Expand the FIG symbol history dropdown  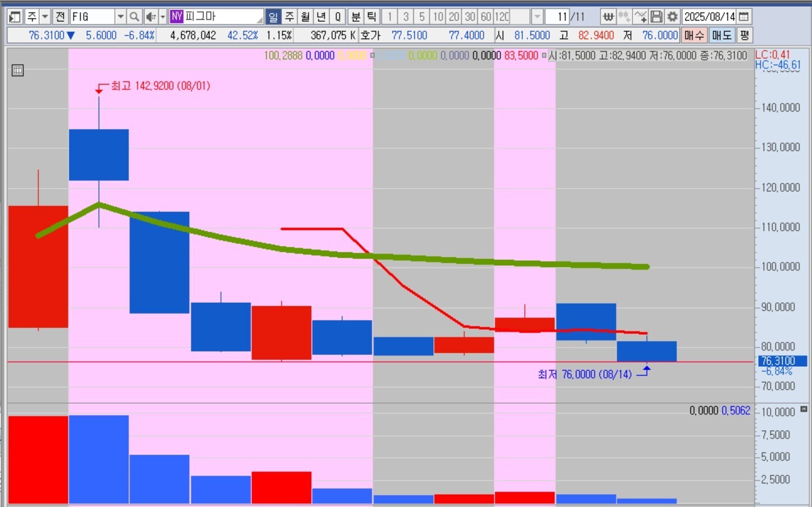(121, 17)
